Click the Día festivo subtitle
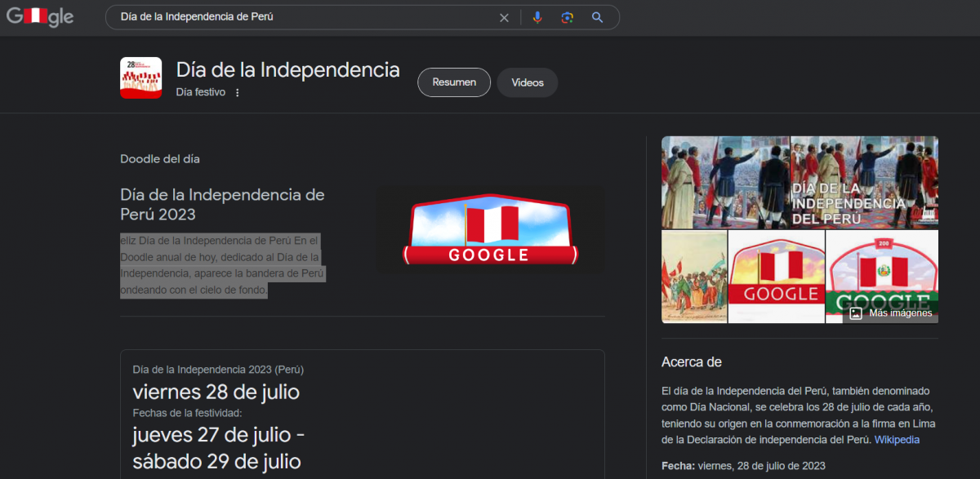Image resolution: width=980 pixels, height=479 pixels. [201, 92]
